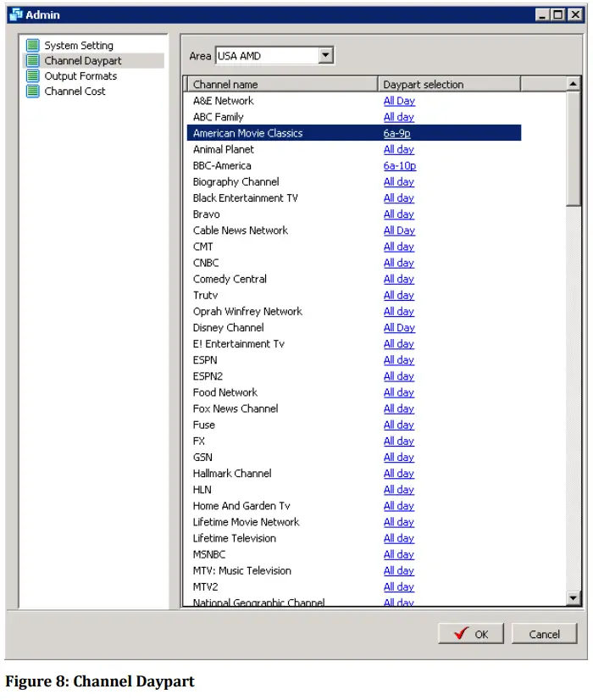Image resolution: width=593 pixels, height=700 pixels.
Task: Close the Admin window
Action: click(575, 14)
